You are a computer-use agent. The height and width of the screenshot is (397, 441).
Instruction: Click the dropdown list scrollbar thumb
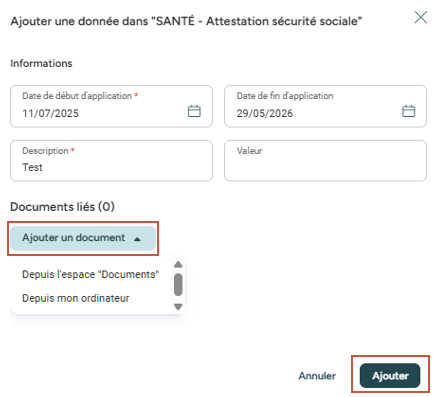point(178,285)
